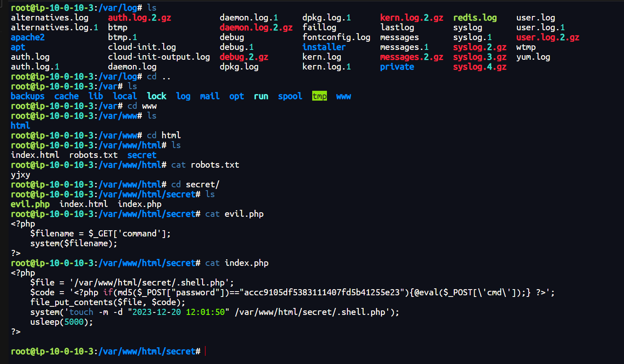Click the messages.1 file entry
Image resolution: width=624 pixels, height=364 pixels.
click(x=404, y=47)
